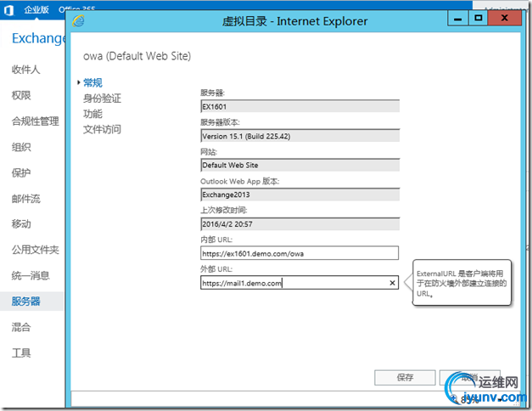Click the 内部 URL label
The height and width of the screenshot is (411, 532).
[216, 239]
